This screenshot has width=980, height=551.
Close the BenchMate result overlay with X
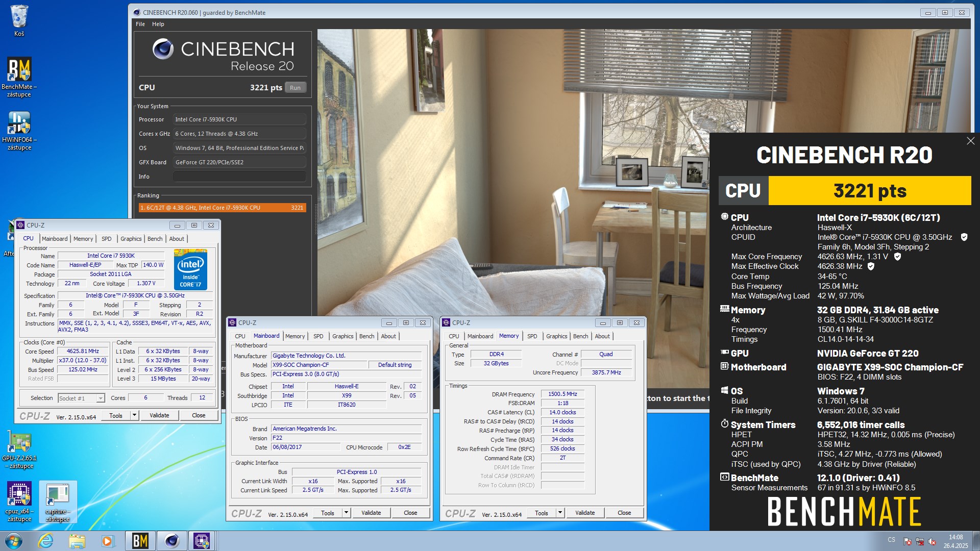click(970, 141)
